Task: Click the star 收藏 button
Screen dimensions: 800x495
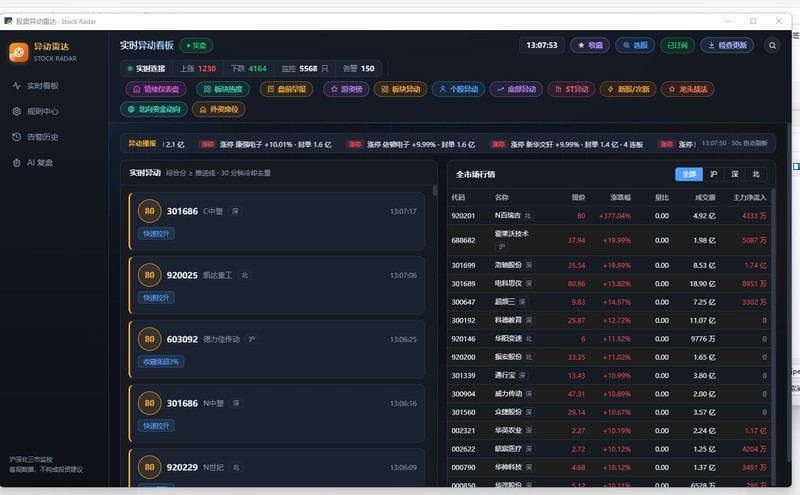Action: point(590,45)
